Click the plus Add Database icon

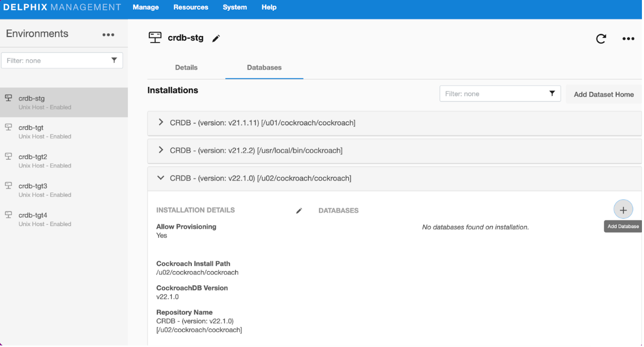tap(623, 210)
